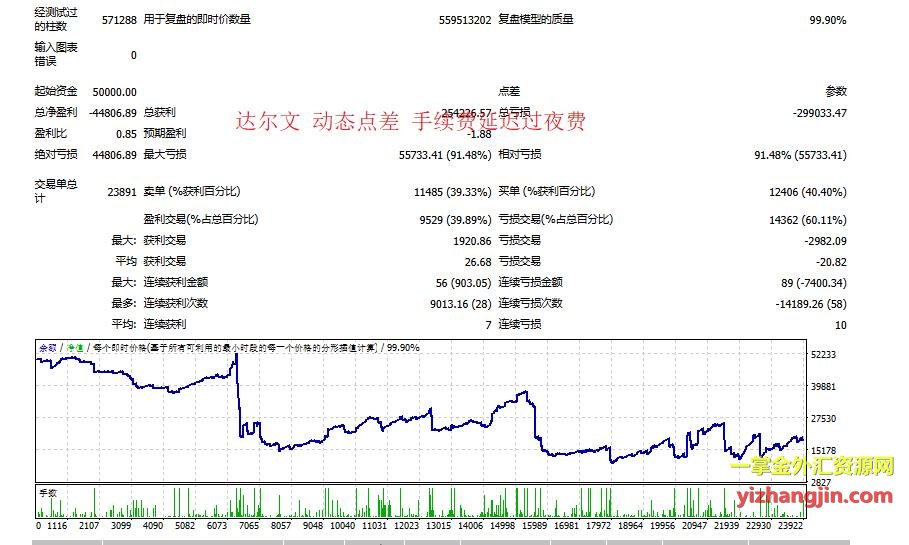Select the 经测试过的柱数 value 571288

[x=119, y=20]
